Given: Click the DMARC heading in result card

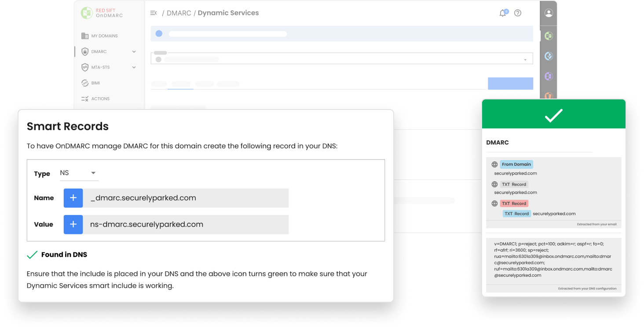Looking at the screenshot, I should 498,143.
